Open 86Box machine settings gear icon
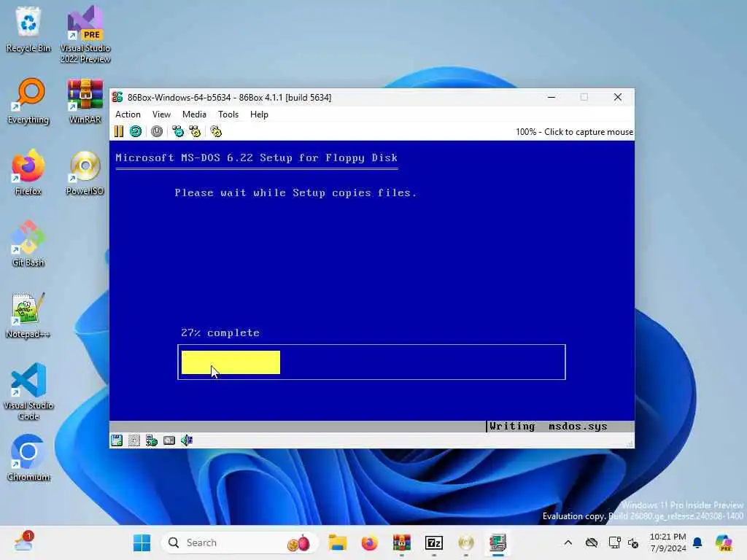Image resolution: width=747 pixels, height=560 pixels. point(216,131)
